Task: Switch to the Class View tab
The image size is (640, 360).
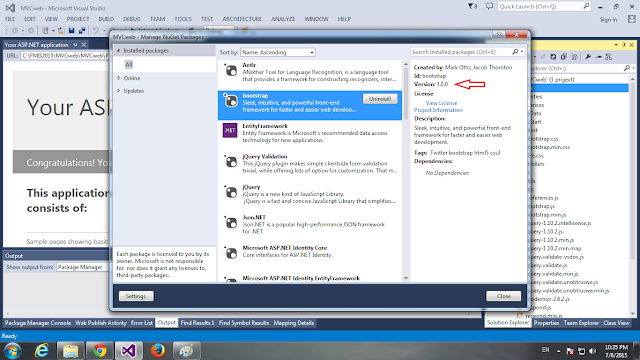Action: pyautogui.click(x=616, y=323)
